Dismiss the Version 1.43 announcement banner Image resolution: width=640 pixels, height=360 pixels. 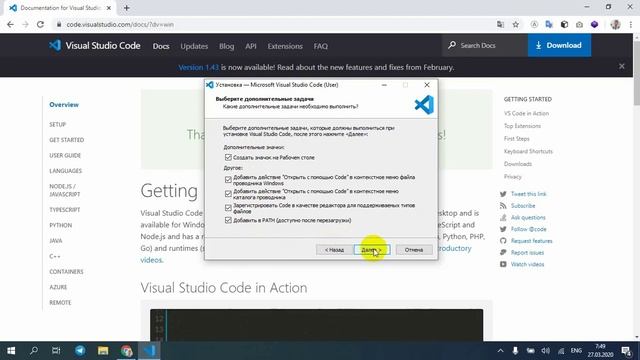pyautogui.click(x=622, y=66)
